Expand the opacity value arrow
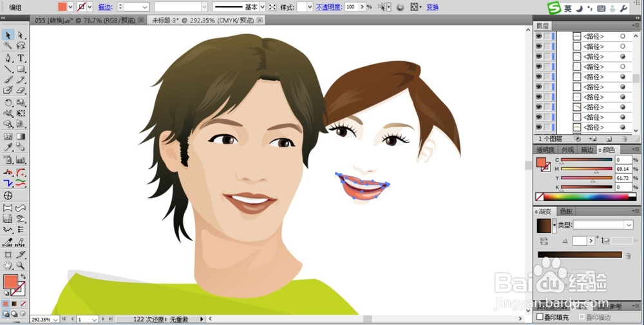Screen dimensions: 644x325 [362, 7]
